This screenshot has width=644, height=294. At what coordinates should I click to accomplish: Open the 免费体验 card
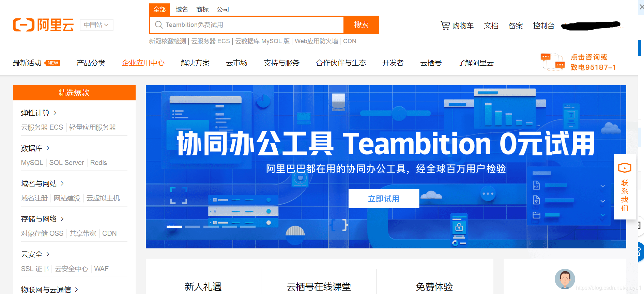[434, 287]
